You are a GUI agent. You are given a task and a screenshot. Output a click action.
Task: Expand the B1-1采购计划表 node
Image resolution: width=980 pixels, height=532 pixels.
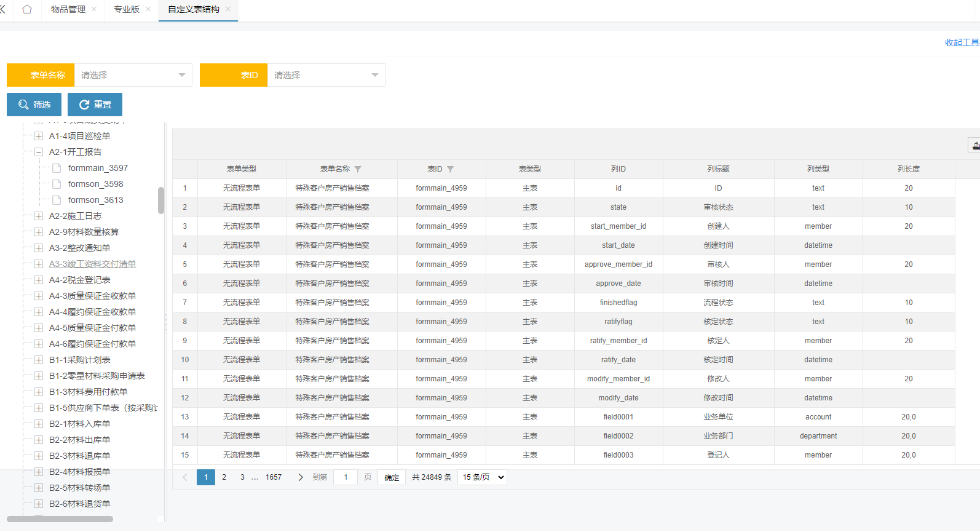(39, 360)
